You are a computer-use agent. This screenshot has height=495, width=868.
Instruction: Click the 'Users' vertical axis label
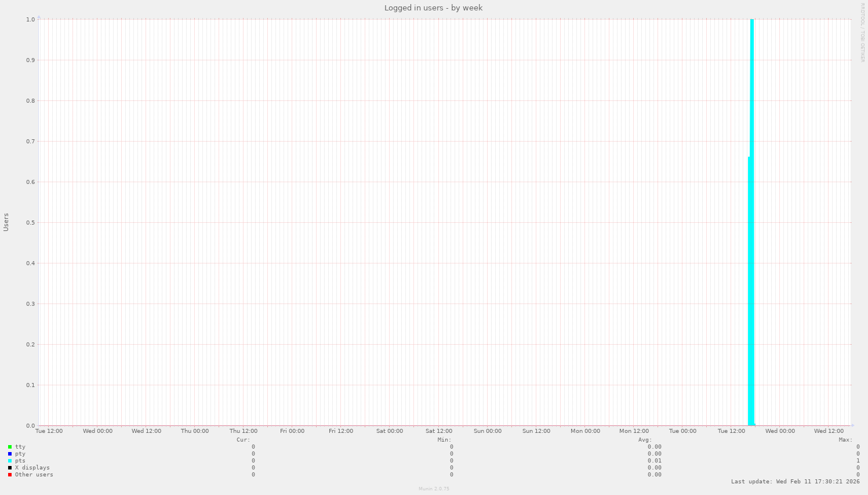[x=6, y=222]
